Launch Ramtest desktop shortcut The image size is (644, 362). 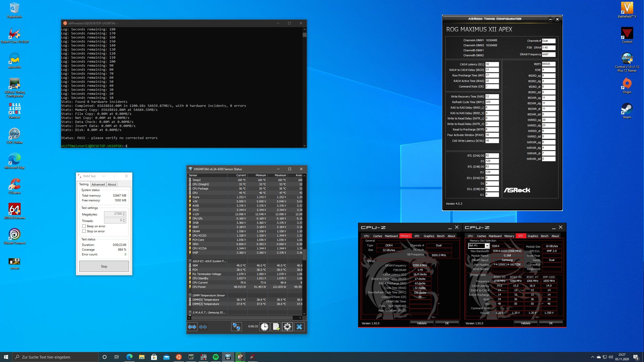tap(15, 109)
